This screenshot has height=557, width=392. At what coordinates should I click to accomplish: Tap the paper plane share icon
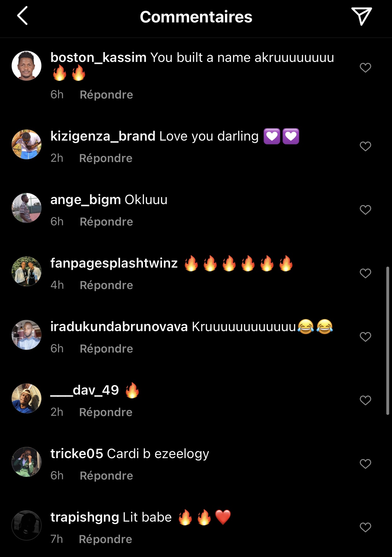(x=361, y=16)
